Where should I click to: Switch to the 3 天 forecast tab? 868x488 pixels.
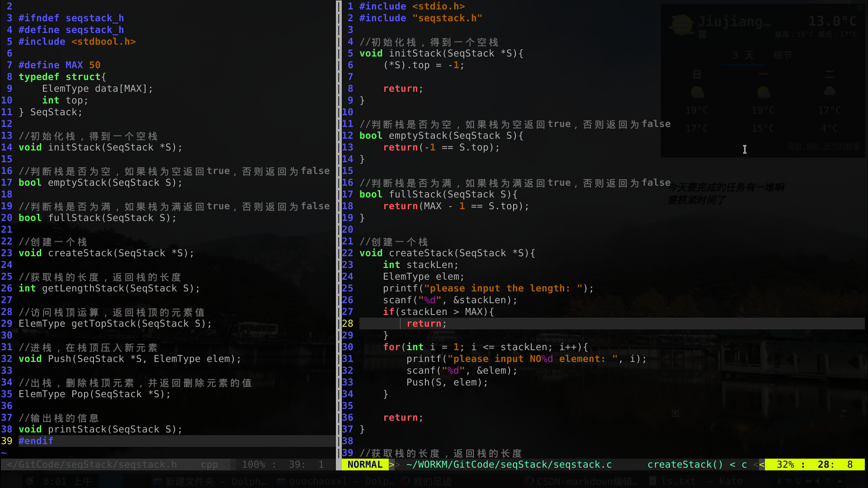coord(743,55)
